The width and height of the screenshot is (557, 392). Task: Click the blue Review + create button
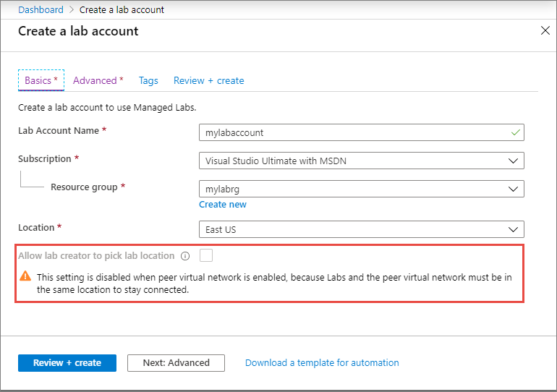[x=67, y=363]
